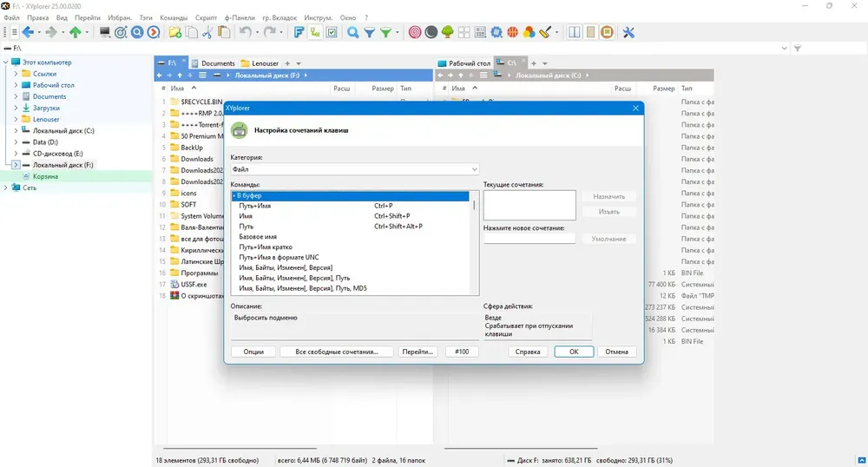Switch to the Lenouser tab

pos(260,63)
